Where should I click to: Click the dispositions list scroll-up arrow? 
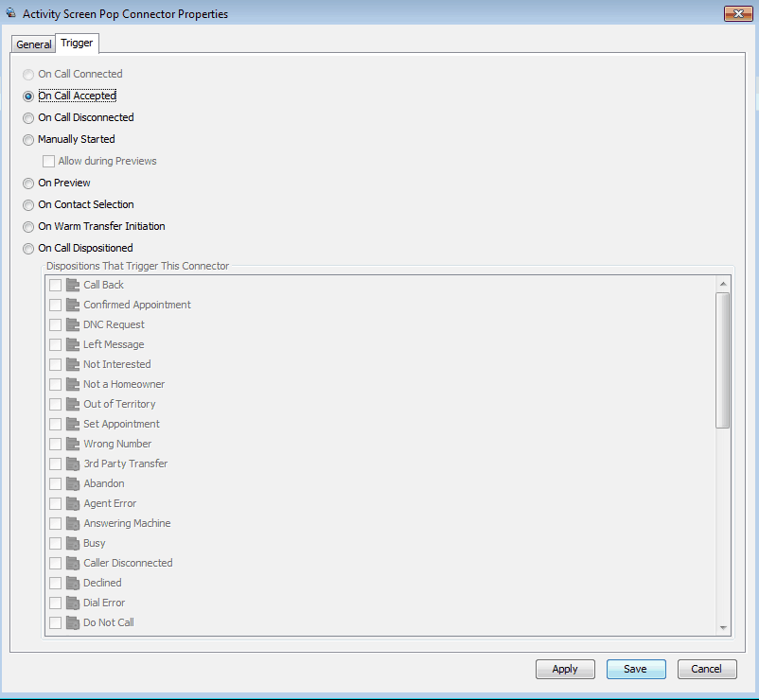[723, 284]
